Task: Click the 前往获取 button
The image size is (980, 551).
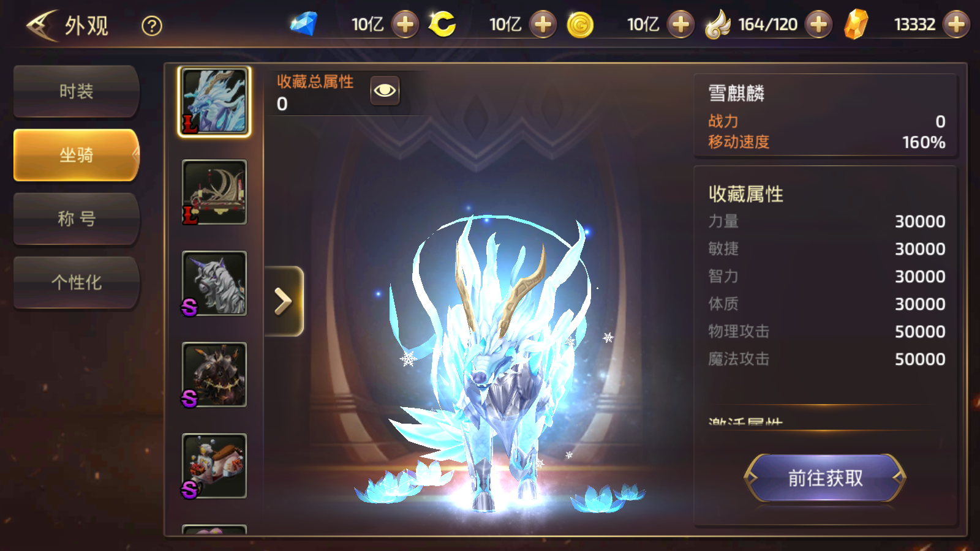Action: pyautogui.click(x=825, y=478)
